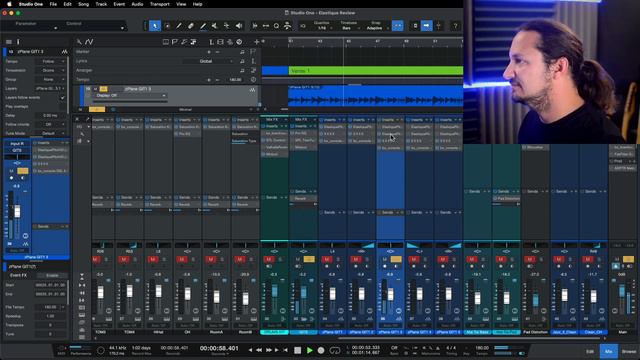This screenshot has height=360, width=640.
Task: Click the Q quantize icon in toolbar
Action: pyautogui.click(x=276, y=26)
